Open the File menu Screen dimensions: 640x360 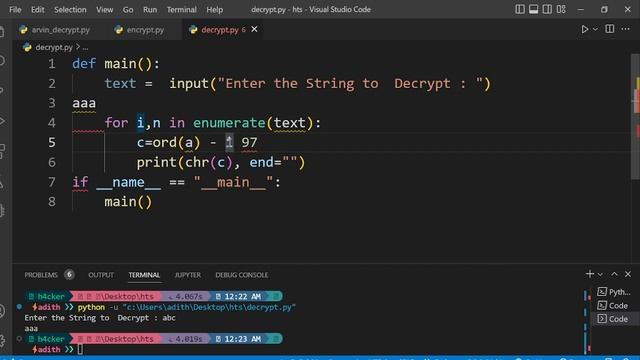[15, 9]
